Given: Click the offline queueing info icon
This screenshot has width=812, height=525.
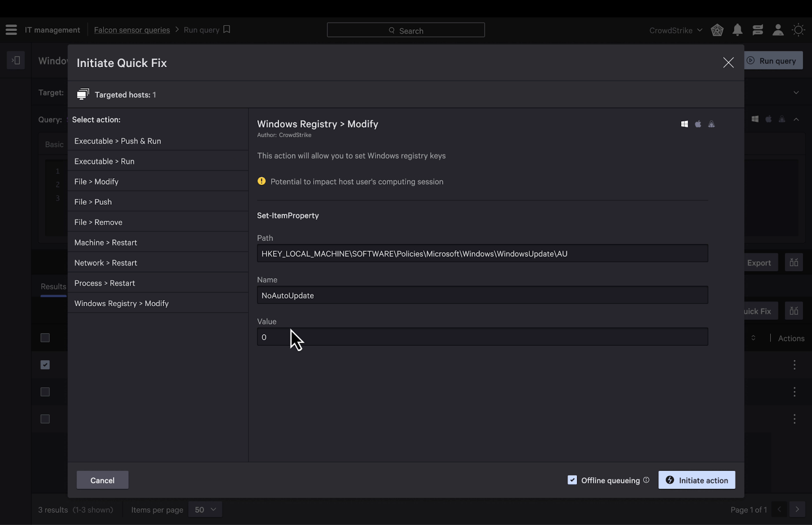Looking at the screenshot, I should pyautogui.click(x=646, y=480).
